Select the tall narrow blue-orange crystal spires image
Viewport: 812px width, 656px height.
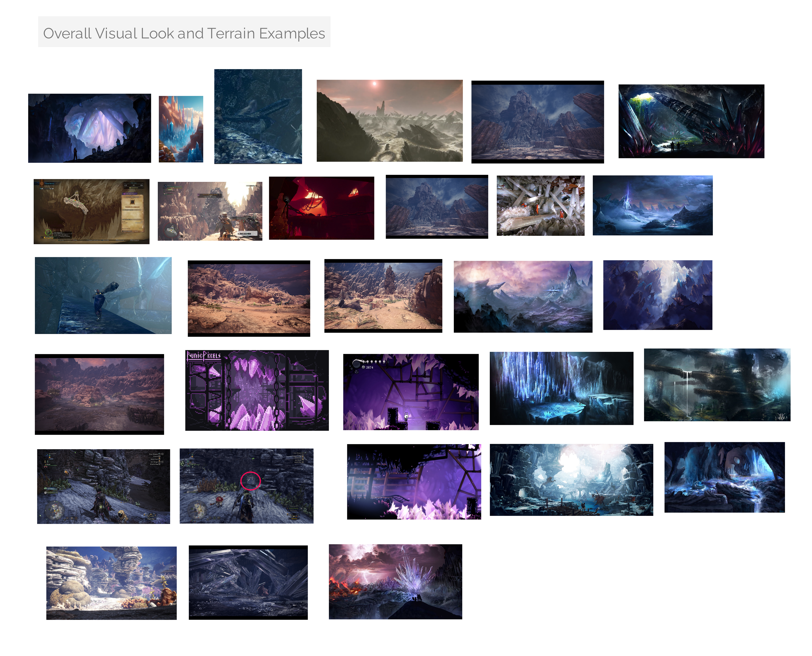(181, 129)
